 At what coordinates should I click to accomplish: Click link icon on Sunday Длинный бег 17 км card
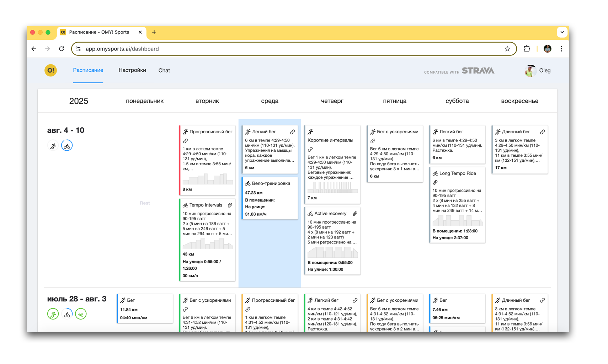click(542, 132)
